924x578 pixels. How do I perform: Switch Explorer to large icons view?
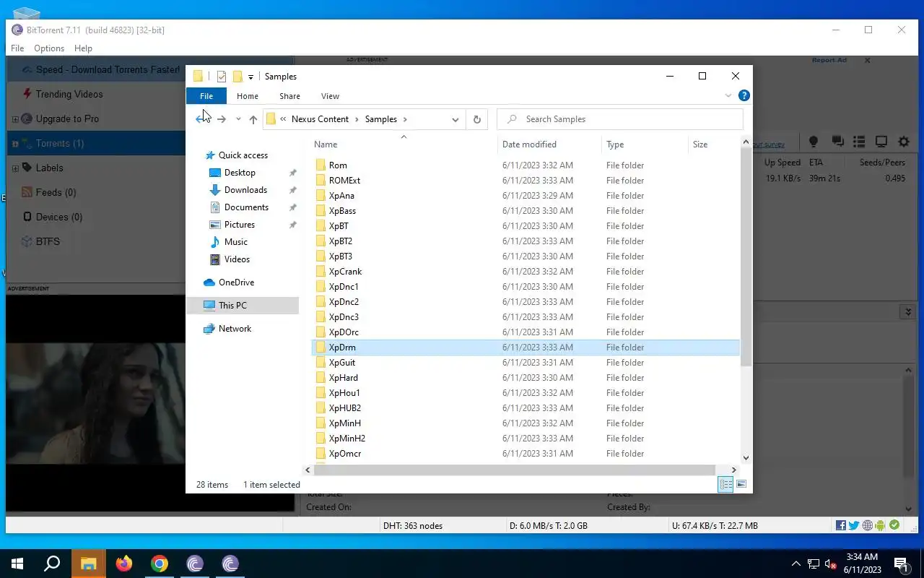[x=741, y=485]
